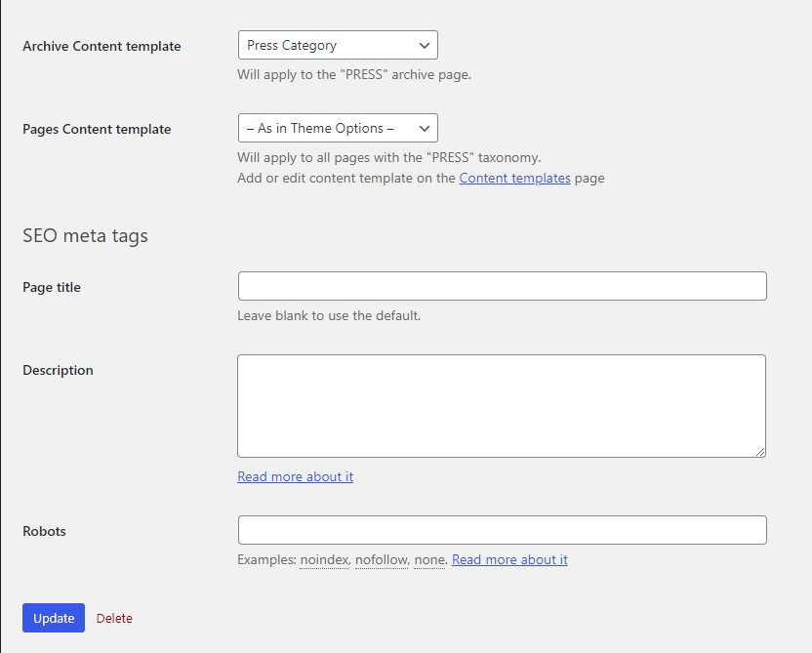Open Read more link under Description
812x653 pixels.
[295, 476]
